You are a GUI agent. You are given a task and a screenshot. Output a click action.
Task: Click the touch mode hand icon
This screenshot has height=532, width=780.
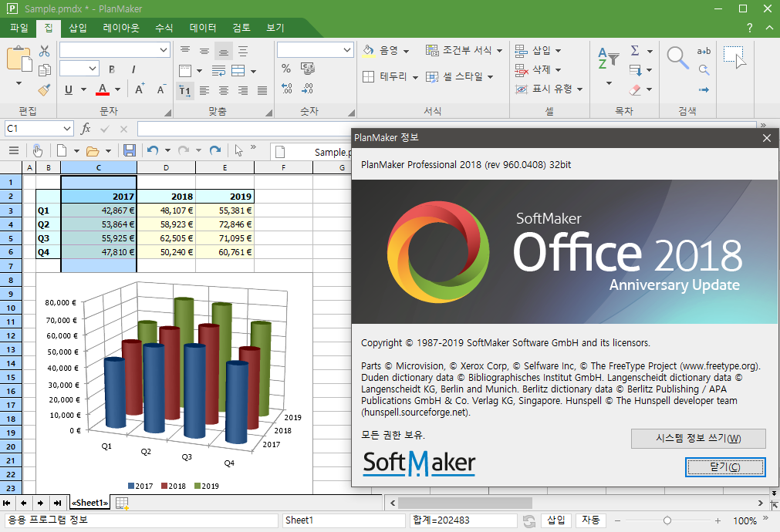pos(37,150)
